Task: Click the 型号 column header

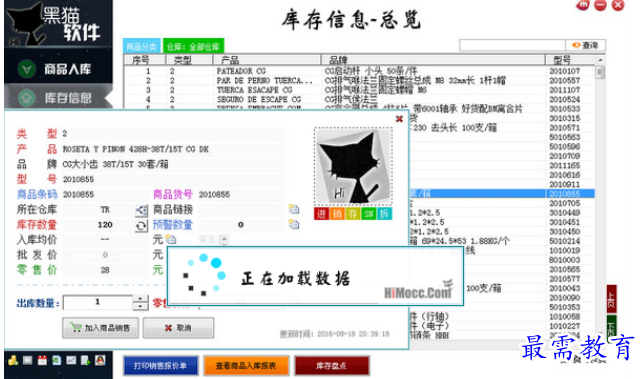Action: click(570, 60)
